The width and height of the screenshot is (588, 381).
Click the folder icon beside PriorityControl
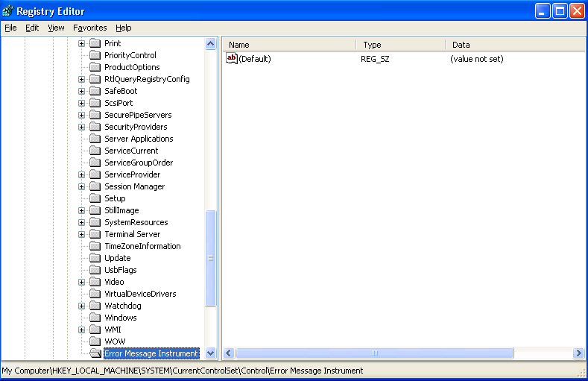[x=95, y=55]
